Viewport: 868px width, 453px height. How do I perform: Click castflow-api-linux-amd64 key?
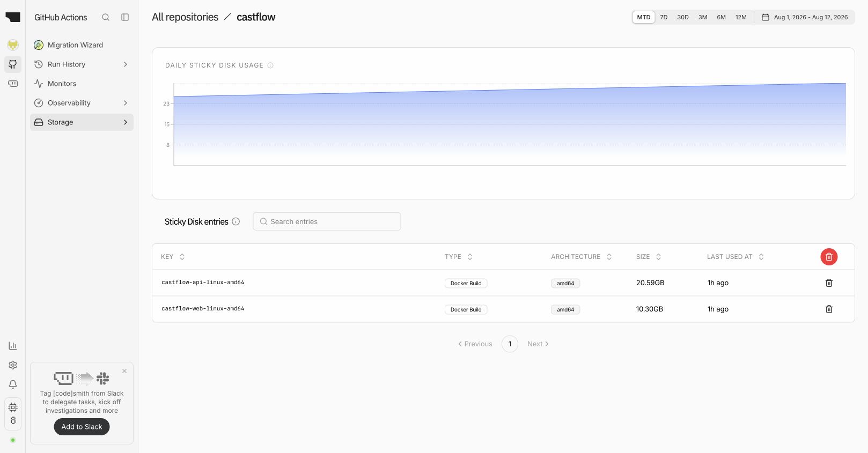pos(203,283)
